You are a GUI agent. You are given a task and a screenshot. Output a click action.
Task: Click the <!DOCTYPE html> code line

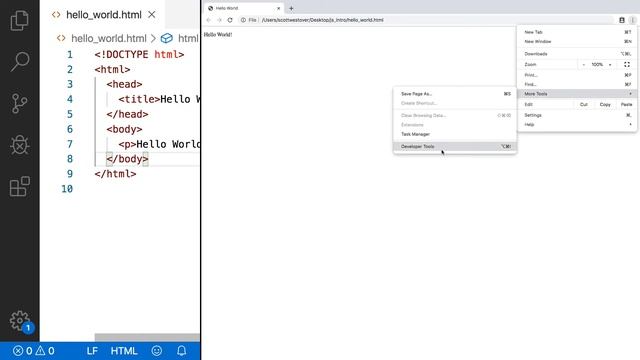point(139,54)
